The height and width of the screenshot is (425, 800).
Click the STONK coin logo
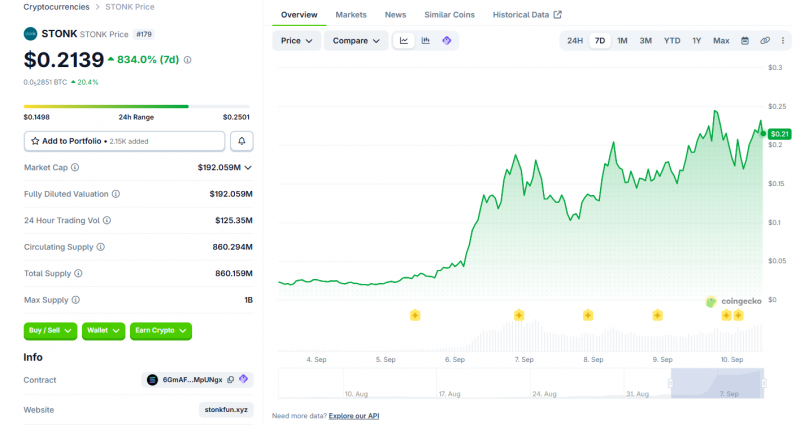(x=30, y=34)
